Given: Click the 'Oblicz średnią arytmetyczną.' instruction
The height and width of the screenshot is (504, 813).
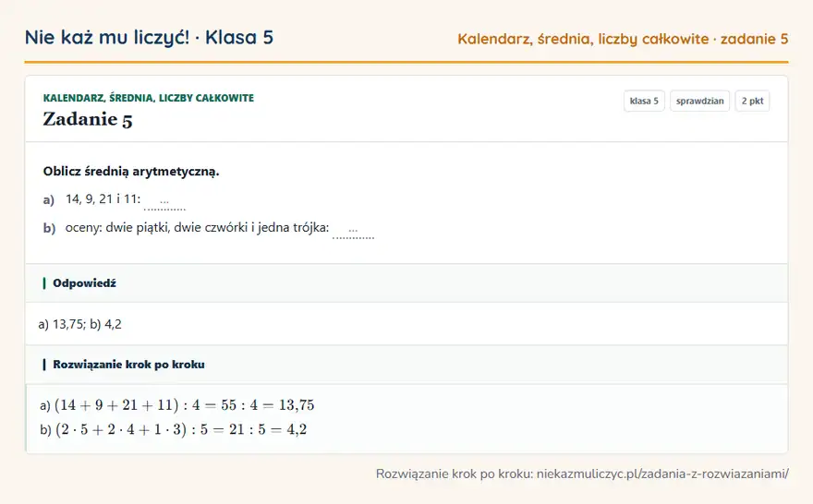Looking at the screenshot, I should click(131, 172).
